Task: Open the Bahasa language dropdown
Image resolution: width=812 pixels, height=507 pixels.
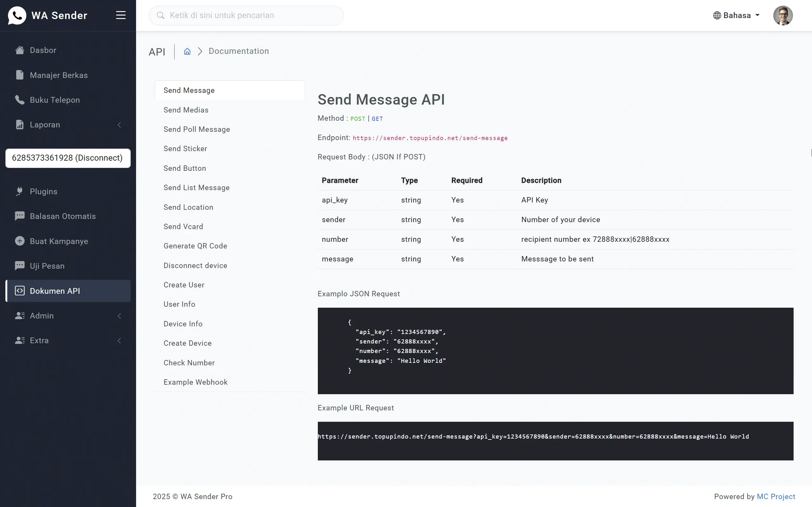Action: [736, 15]
